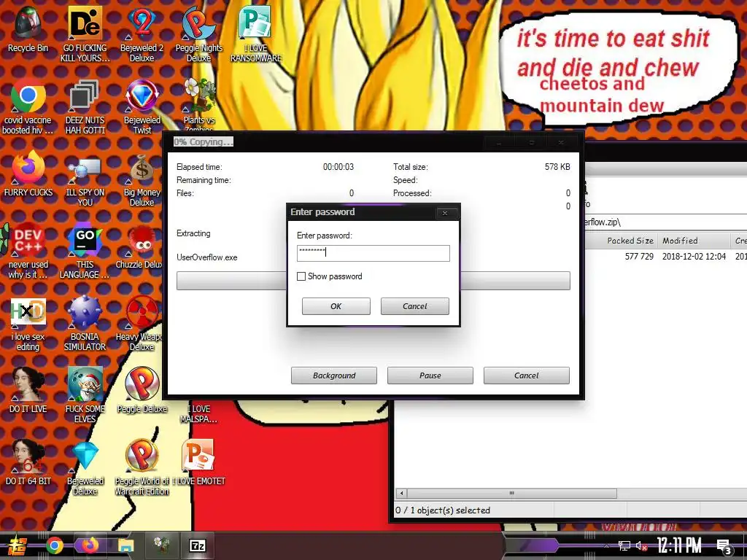
Task: Send the copy operation to Background
Action: coord(334,376)
